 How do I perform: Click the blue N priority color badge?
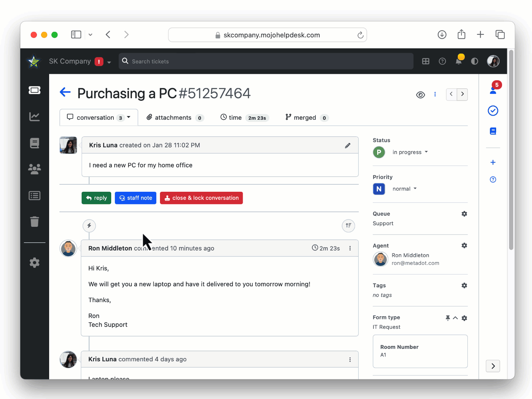379,189
